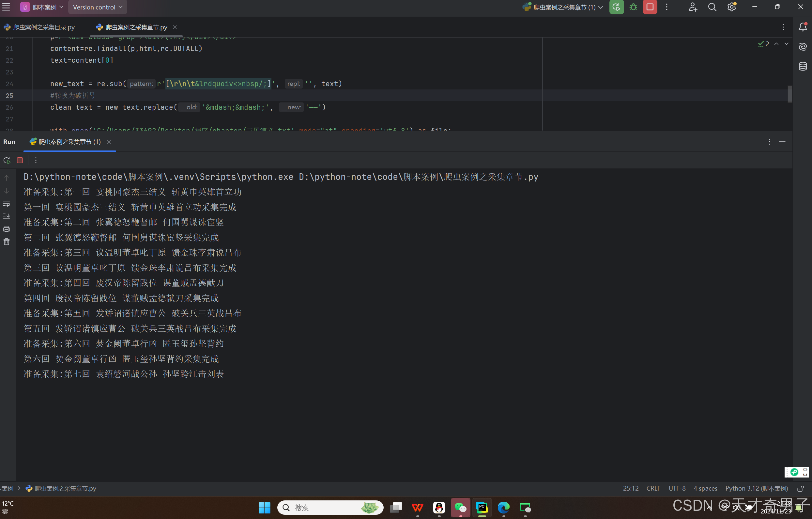Go to previous highlighted problem arrow
The width and height of the screenshot is (812, 519).
776,44
